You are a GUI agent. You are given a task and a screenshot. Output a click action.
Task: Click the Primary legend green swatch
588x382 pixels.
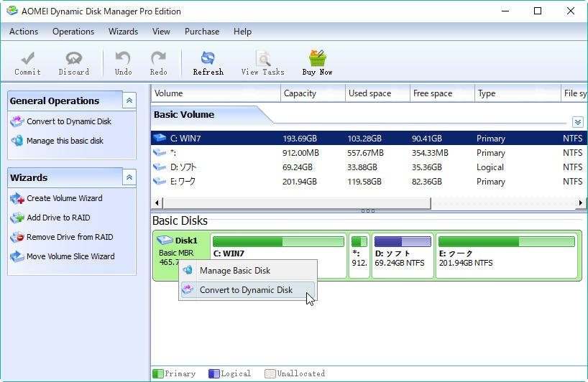pos(158,373)
